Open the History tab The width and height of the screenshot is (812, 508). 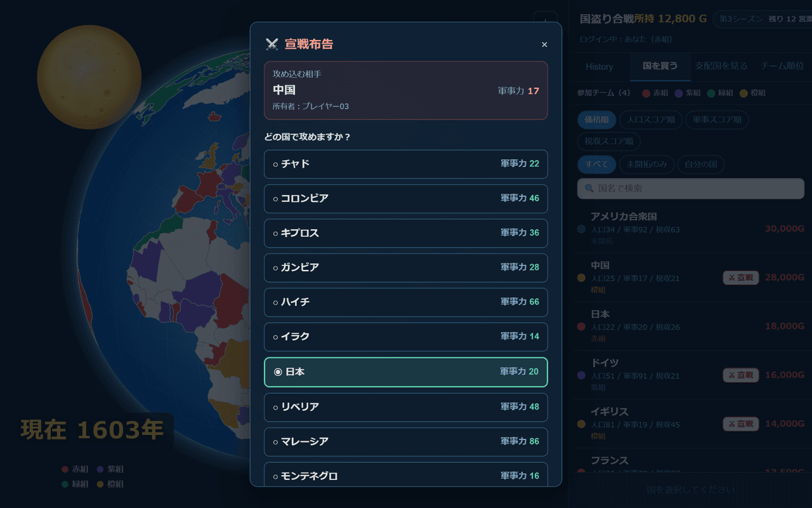click(599, 66)
